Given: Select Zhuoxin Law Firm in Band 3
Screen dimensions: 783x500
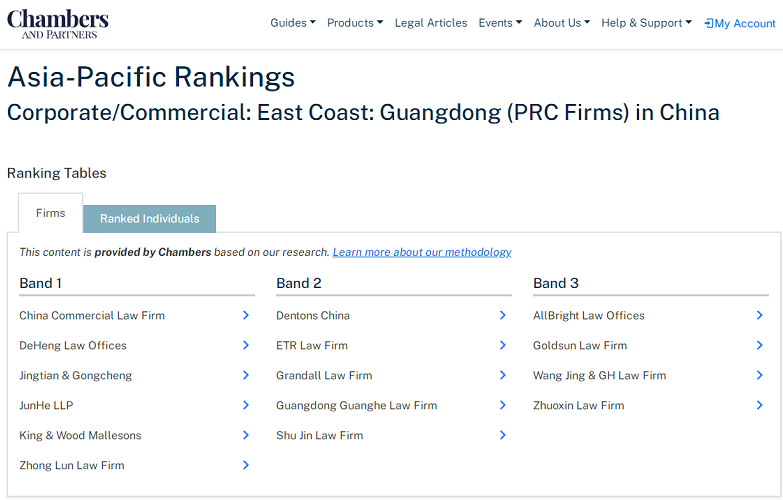Looking at the screenshot, I should pos(578,406).
